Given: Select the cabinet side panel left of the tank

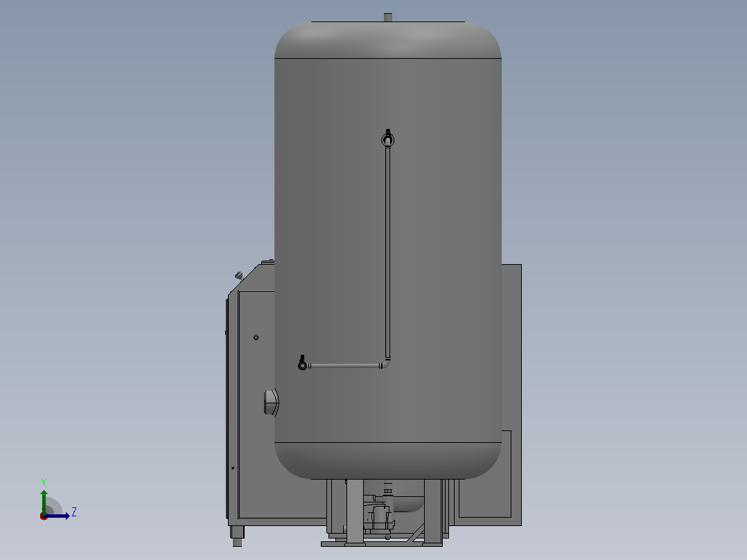Looking at the screenshot, I should point(256,405).
